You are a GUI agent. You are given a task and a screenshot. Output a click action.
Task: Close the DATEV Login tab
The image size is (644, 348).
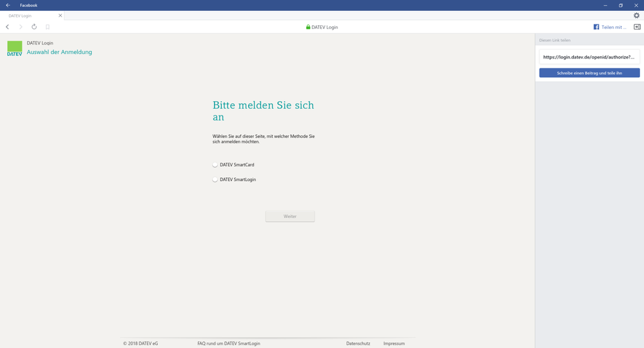61,15
